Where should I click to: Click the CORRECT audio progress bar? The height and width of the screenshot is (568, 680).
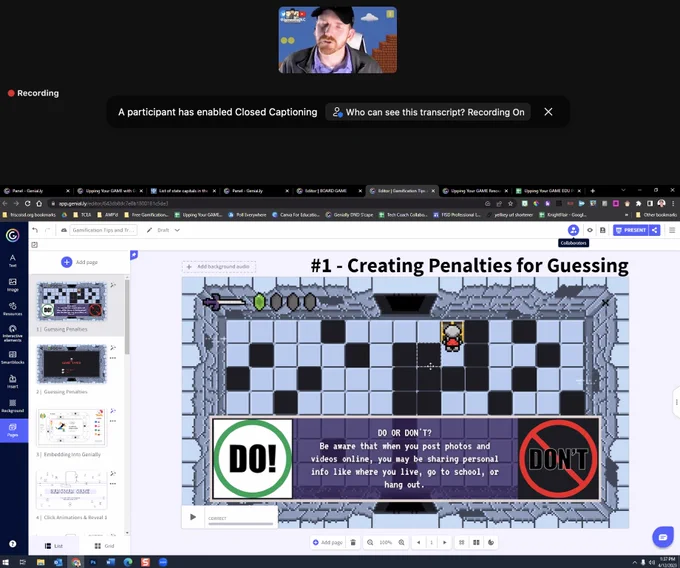click(240, 524)
